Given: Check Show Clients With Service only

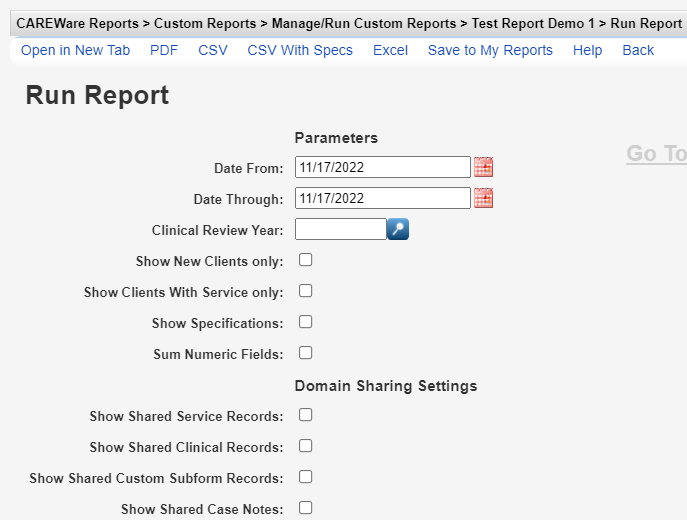Looking at the screenshot, I should point(306,291).
